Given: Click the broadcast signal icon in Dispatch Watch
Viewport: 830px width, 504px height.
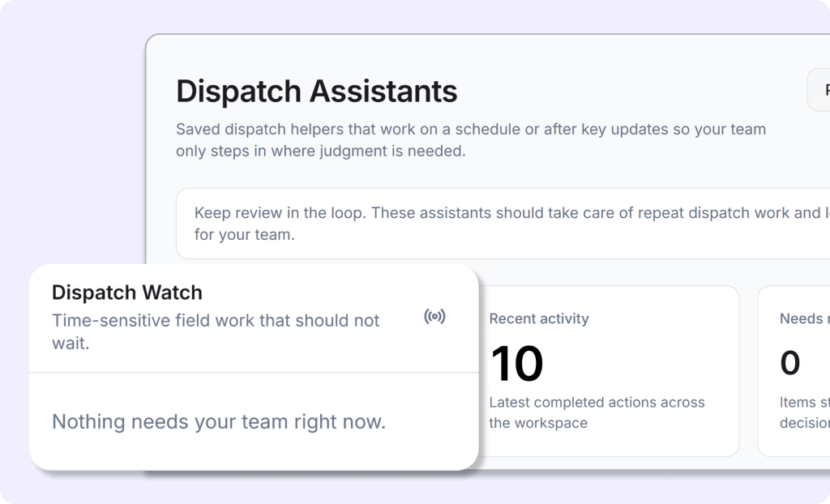Looking at the screenshot, I should tap(434, 317).
